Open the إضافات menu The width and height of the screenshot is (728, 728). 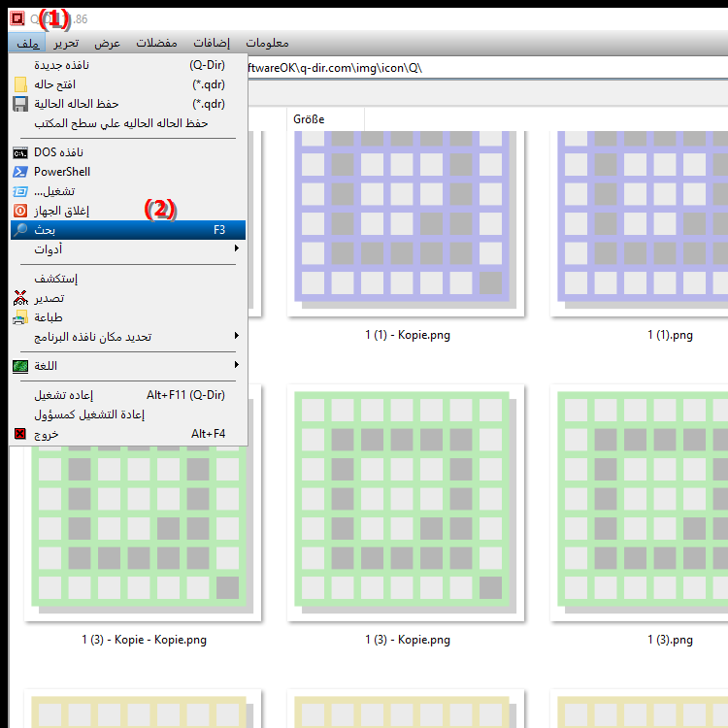[212, 43]
